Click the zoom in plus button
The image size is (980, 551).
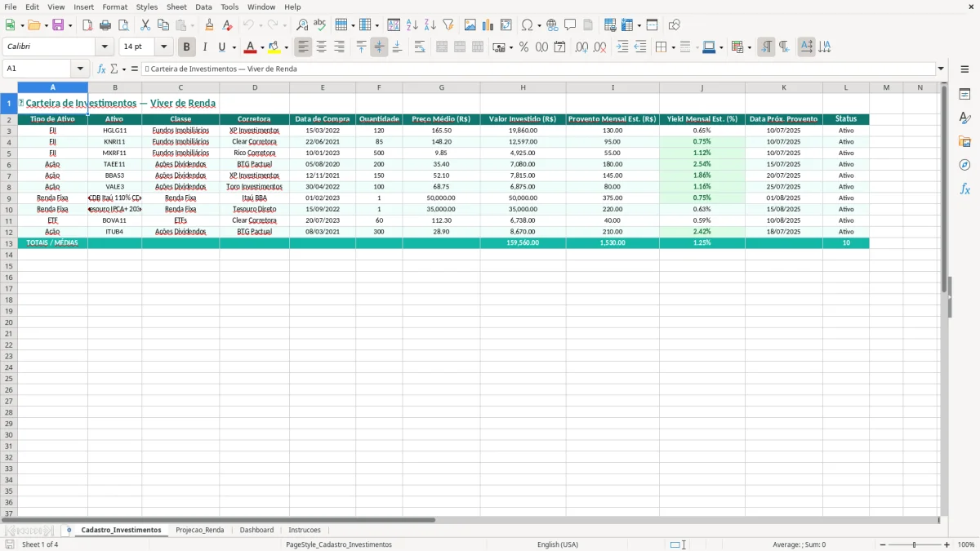pos(947,544)
